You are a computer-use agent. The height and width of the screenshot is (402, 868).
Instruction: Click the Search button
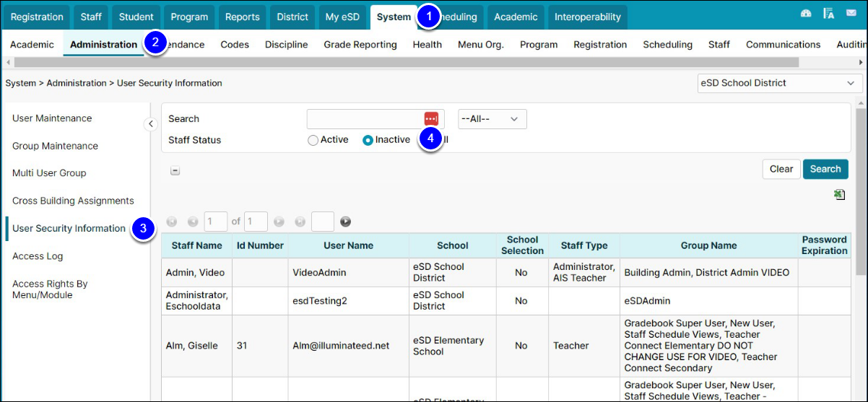(x=825, y=169)
